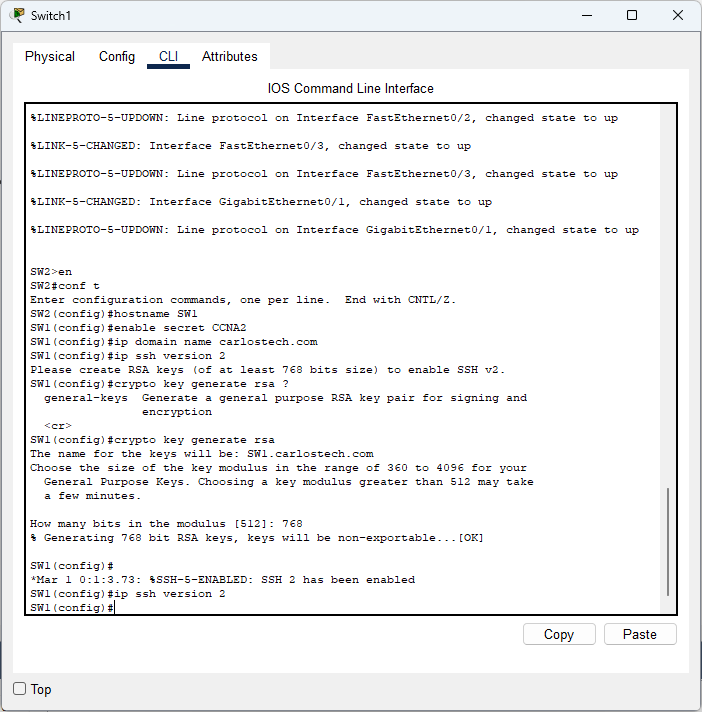Click the IOS Command Line Interface heading

pyautogui.click(x=351, y=88)
